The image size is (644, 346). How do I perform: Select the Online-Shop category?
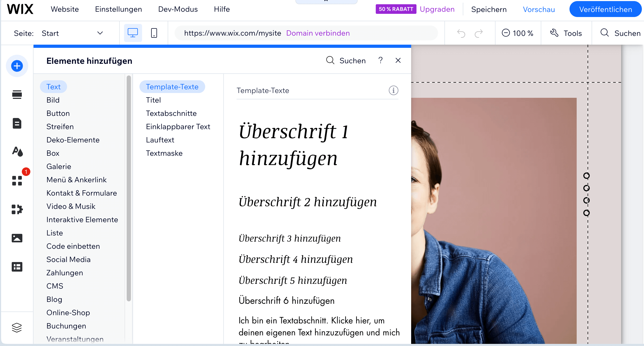(x=68, y=313)
